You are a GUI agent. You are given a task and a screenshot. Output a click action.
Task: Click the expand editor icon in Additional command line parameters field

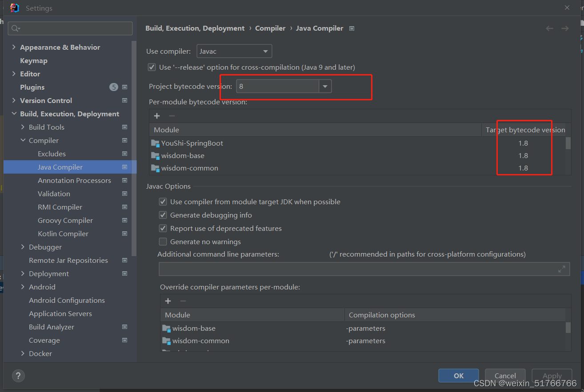click(561, 269)
